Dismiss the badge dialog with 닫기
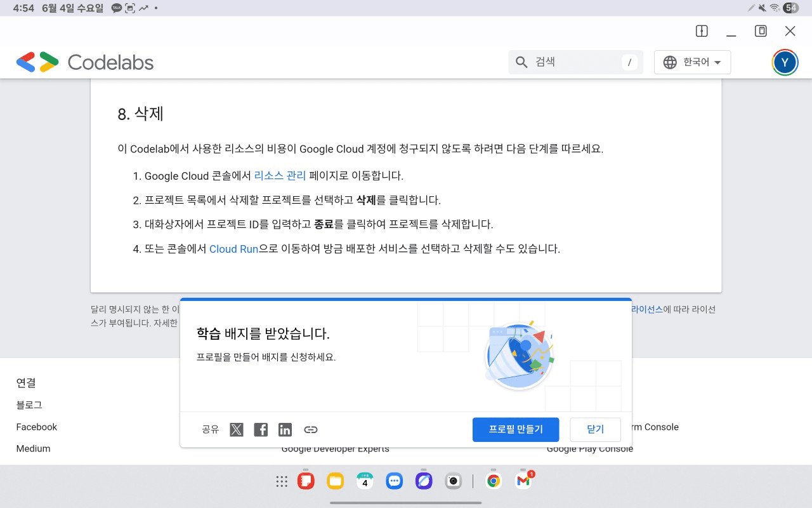The height and width of the screenshot is (508, 812). tap(595, 429)
